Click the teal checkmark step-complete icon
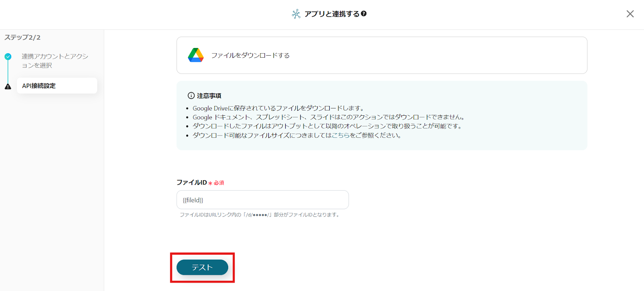Viewport: 644px width, 291px height. click(8, 57)
